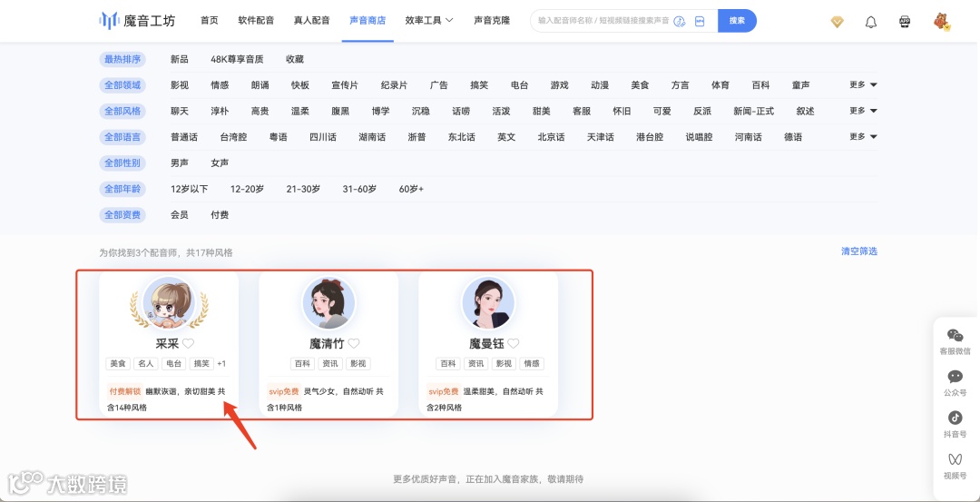This screenshot has height=502, width=980.
Task: Filter by 付费 pricing
Action: point(220,215)
